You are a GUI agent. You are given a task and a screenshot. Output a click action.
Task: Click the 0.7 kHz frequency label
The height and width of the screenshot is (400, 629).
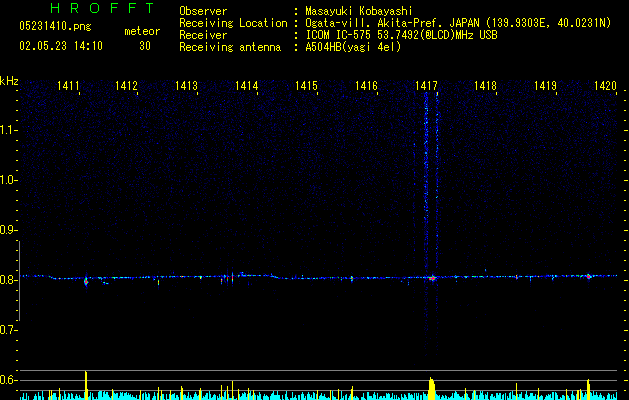click(9, 330)
